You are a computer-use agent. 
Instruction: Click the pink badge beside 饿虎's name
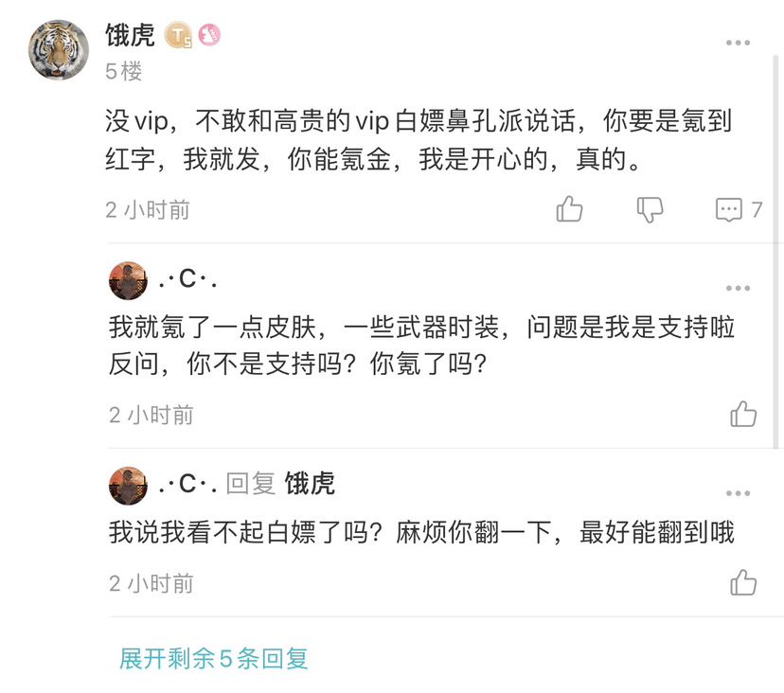pos(210,36)
